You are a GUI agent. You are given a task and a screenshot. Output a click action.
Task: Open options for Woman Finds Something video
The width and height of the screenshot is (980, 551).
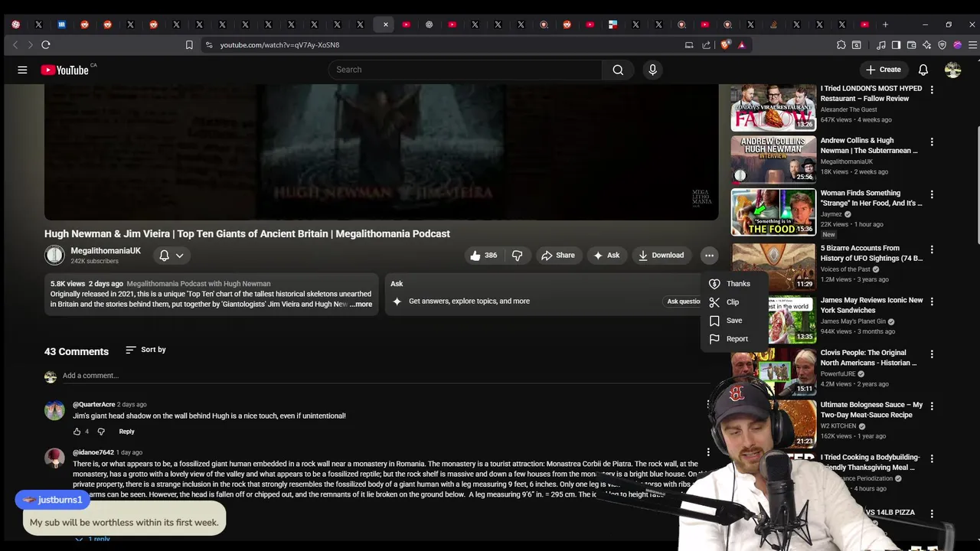coord(932,195)
